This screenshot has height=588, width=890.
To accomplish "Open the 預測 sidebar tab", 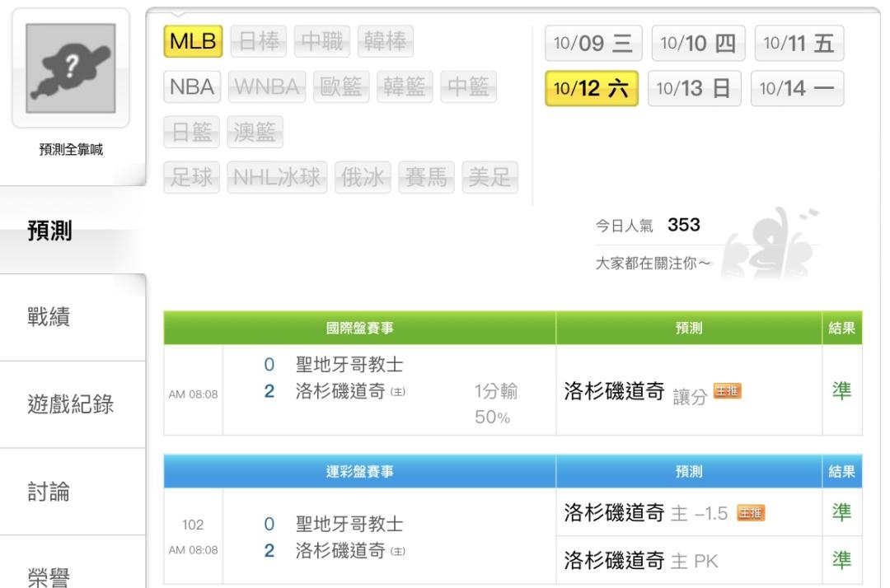I will click(49, 231).
